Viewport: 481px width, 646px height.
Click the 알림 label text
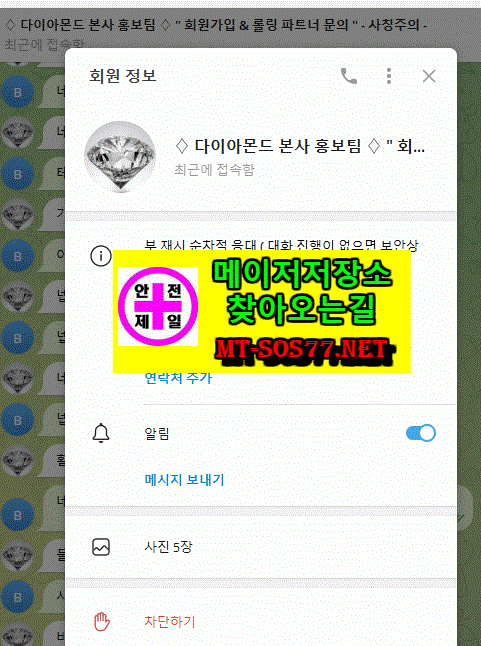pos(157,433)
